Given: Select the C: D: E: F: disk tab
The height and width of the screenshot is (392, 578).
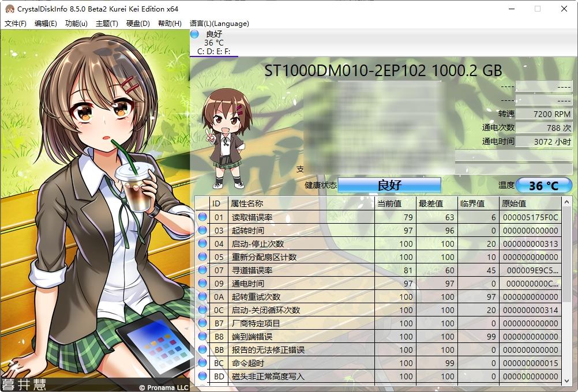Looking at the screenshot, I should (x=214, y=43).
